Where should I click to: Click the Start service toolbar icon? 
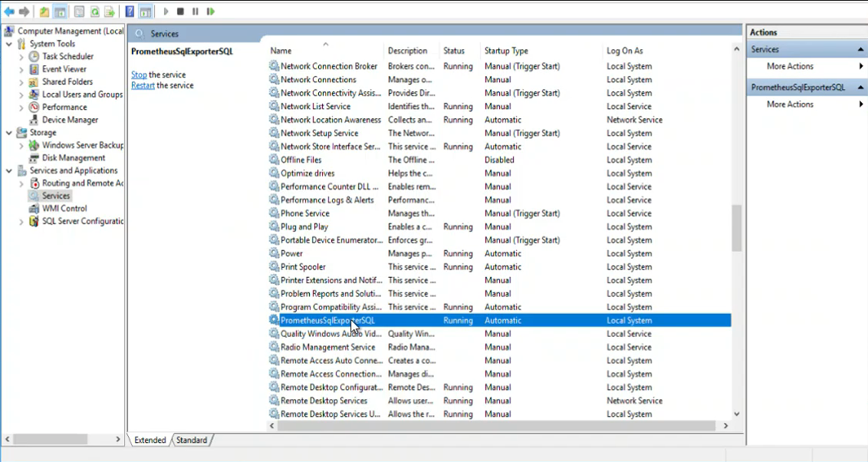(x=166, y=11)
